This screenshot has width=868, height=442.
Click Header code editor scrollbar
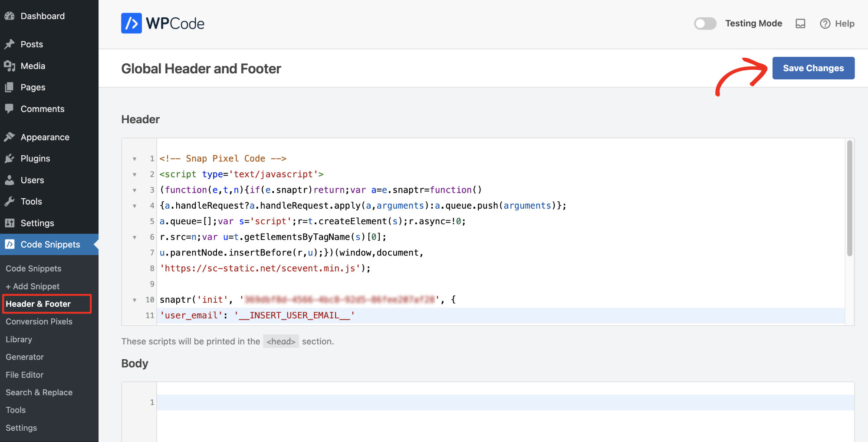pyautogui.click(x=849, y=198)
